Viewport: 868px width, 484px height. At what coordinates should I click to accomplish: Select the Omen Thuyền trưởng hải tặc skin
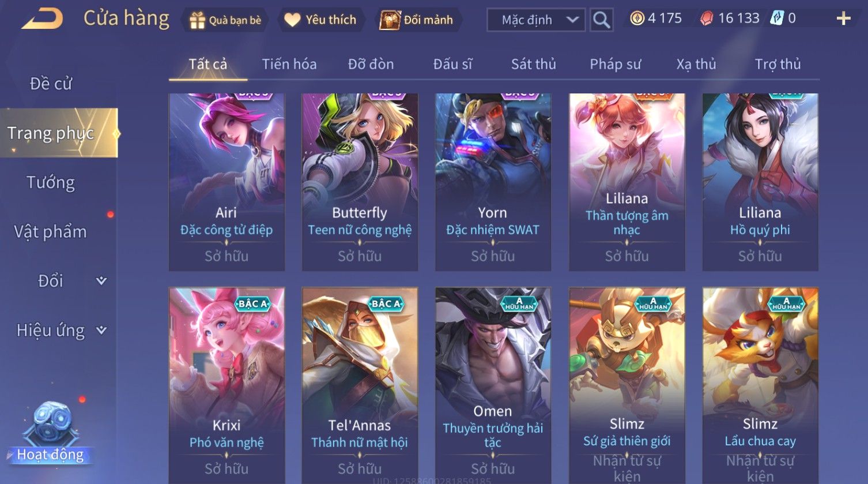(493, 385)
